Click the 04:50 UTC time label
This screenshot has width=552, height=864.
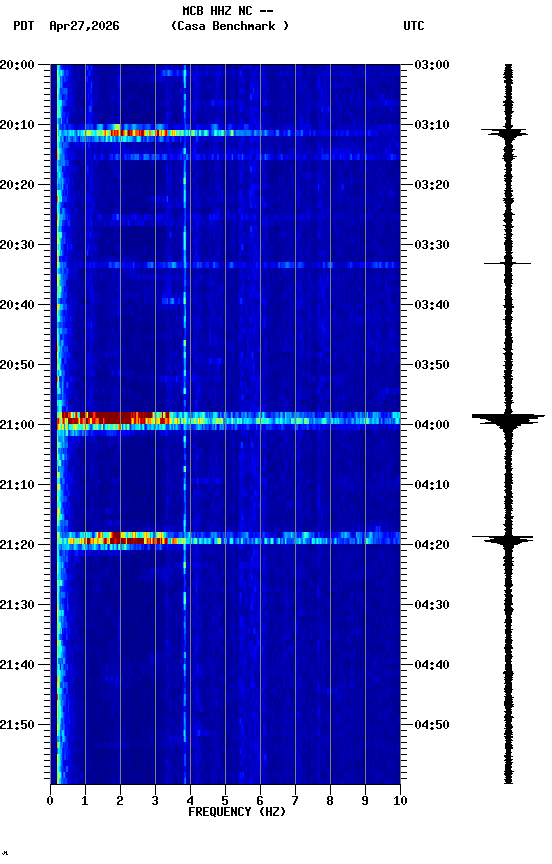click(x=432, y=725)
